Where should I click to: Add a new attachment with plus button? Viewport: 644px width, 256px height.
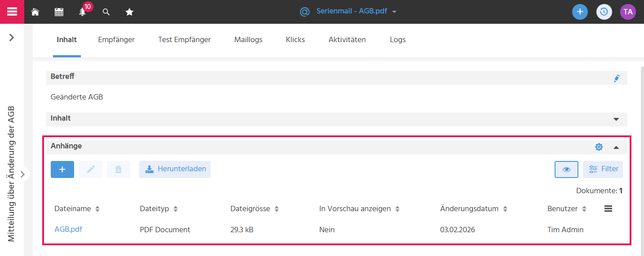(62, 169)
